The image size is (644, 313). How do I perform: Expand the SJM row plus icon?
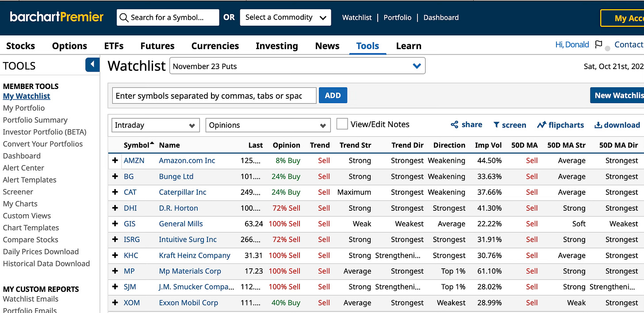pos(115,287)
